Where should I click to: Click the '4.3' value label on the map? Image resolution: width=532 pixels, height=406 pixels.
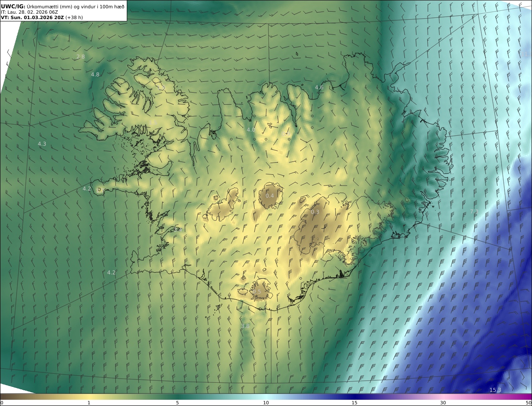[x=42, y=144]
